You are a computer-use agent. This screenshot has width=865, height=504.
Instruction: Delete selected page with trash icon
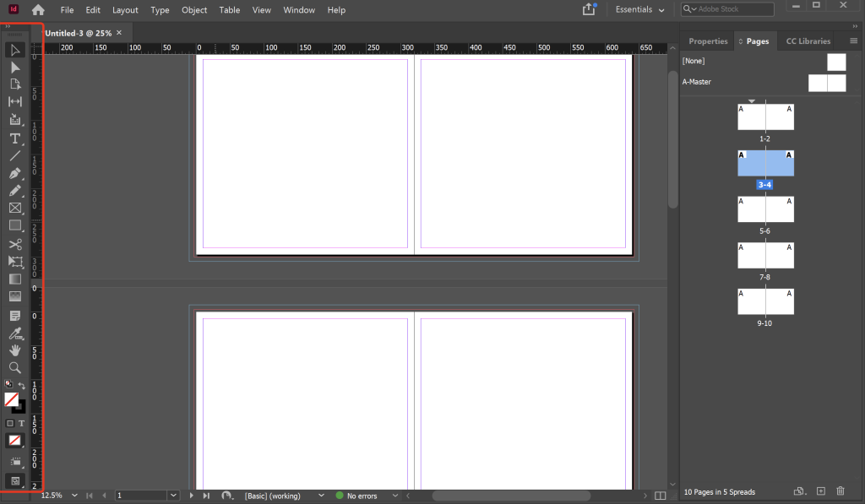click(841, 491)
